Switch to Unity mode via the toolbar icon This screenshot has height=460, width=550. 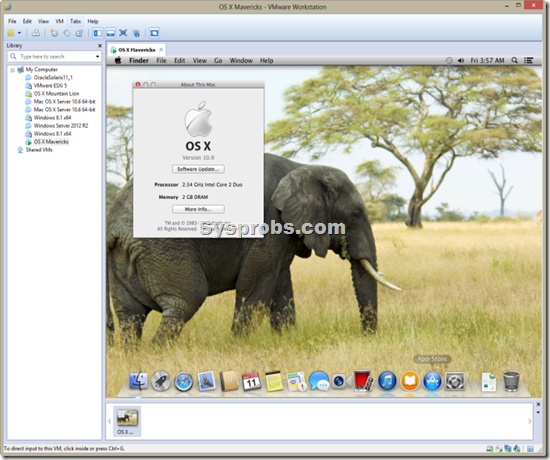pos(136,33)
